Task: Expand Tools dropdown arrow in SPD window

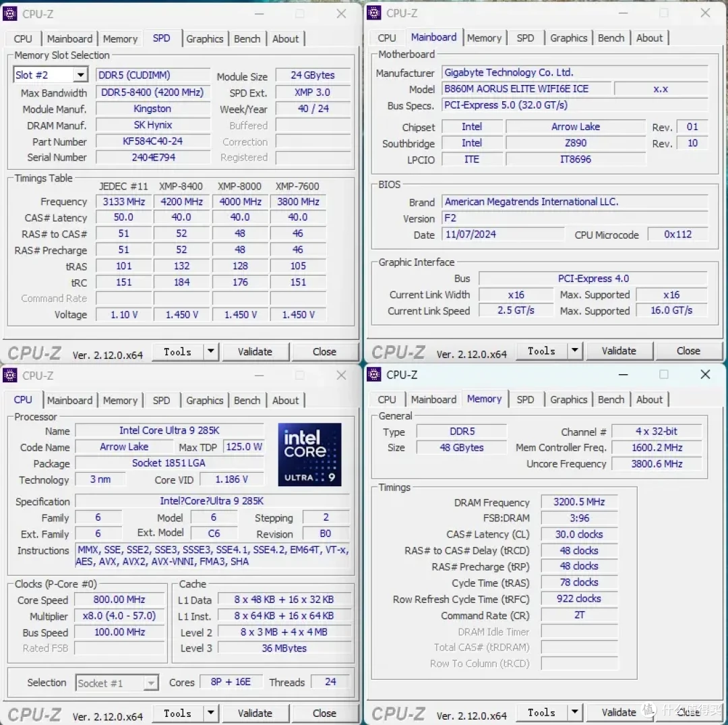Action: (x=211, y=351)
